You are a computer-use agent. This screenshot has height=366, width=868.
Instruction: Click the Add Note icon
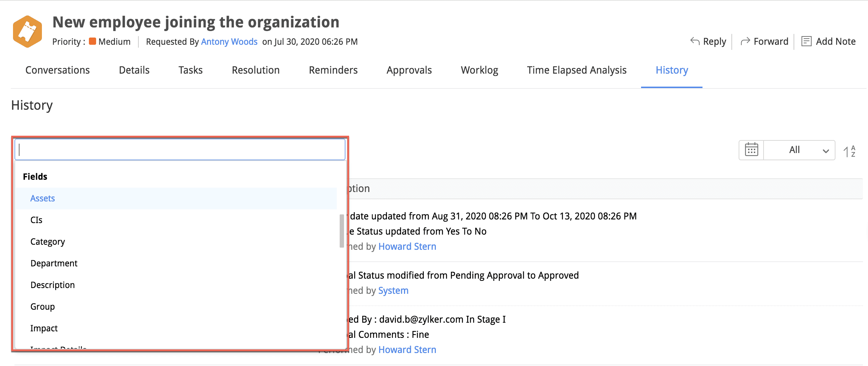click(x=806, y=41)
